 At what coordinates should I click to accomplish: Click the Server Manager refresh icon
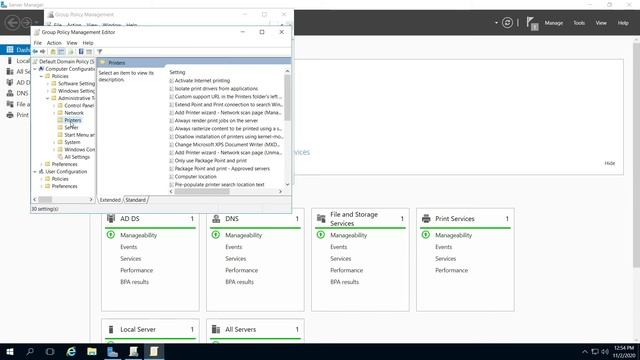(x=507, y=23)
